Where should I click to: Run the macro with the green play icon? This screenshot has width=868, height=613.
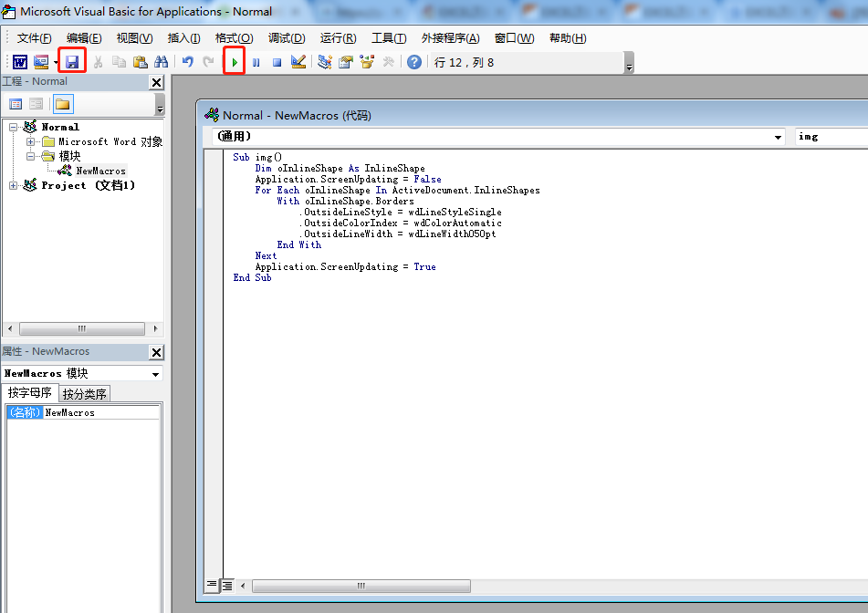[235, 62]
